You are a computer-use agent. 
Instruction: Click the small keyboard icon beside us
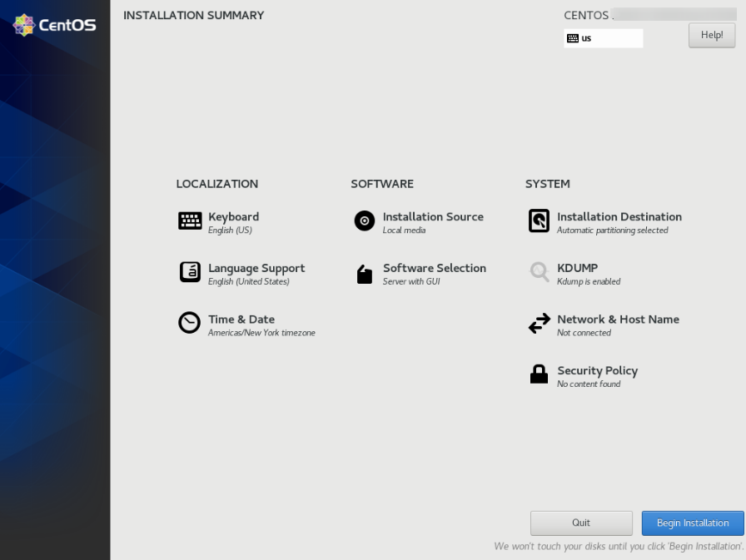point(573,38)
